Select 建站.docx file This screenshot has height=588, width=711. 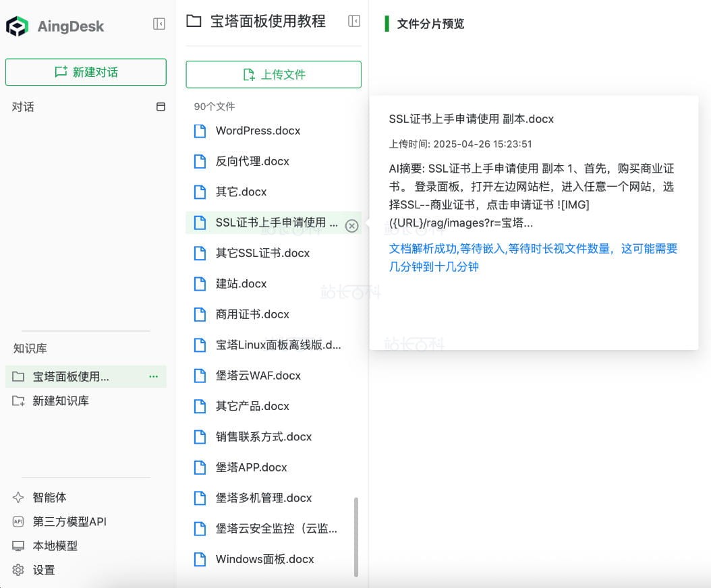click(273, 284)
